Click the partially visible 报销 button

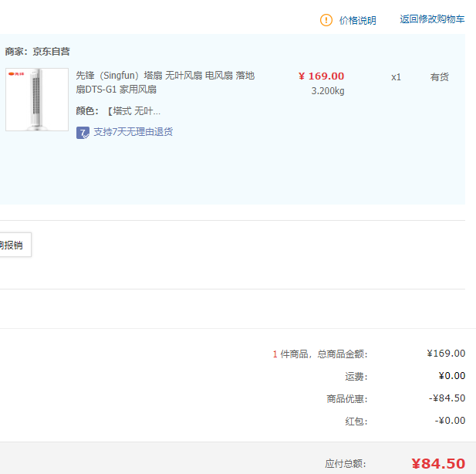pos(13,245)
